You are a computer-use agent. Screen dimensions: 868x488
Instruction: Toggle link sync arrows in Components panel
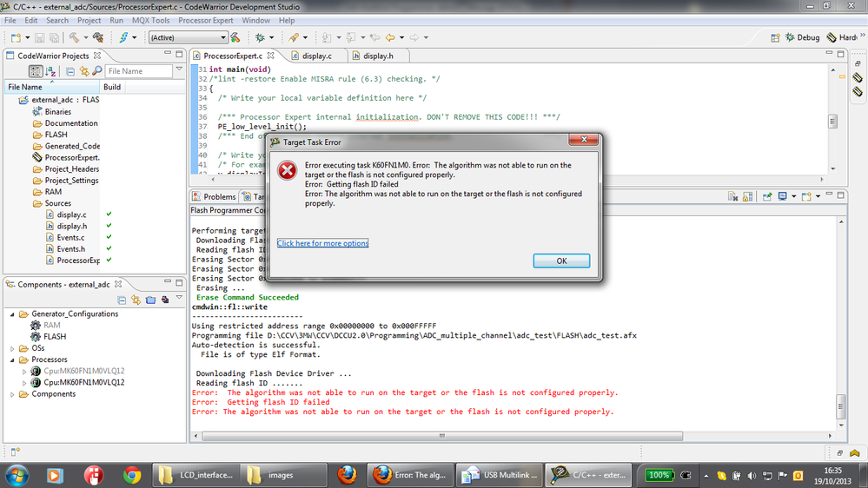[x=136, y=300]
